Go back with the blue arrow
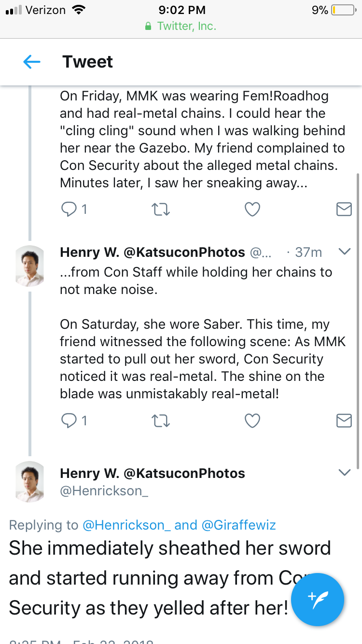This screenshot has height=644, width=362. [x=31, y=62]
